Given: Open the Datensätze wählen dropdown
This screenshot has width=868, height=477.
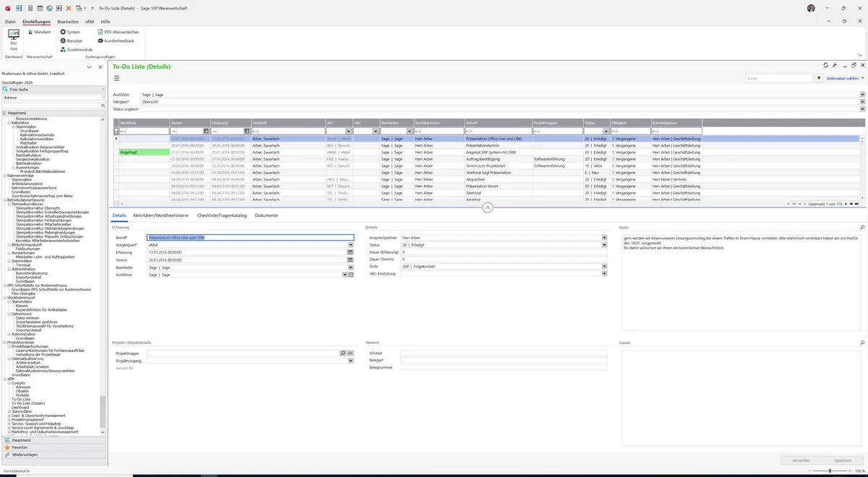Looking at the screenshot, I should point(846,78).
